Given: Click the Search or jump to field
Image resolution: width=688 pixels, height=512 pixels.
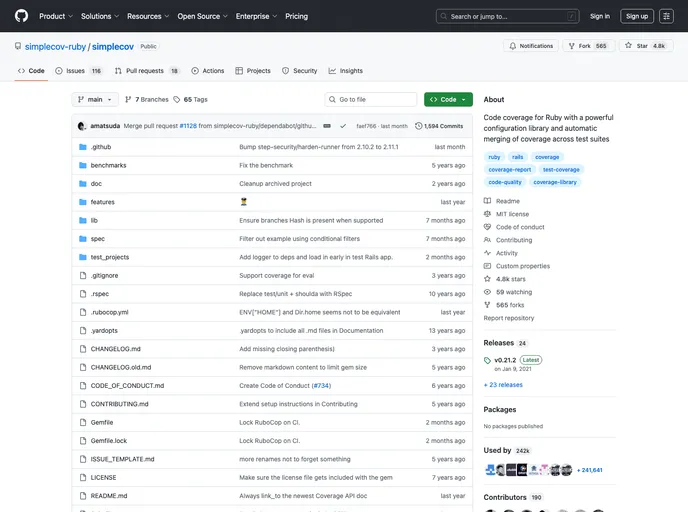Looking at the screenshot, I should pos(507,16).
